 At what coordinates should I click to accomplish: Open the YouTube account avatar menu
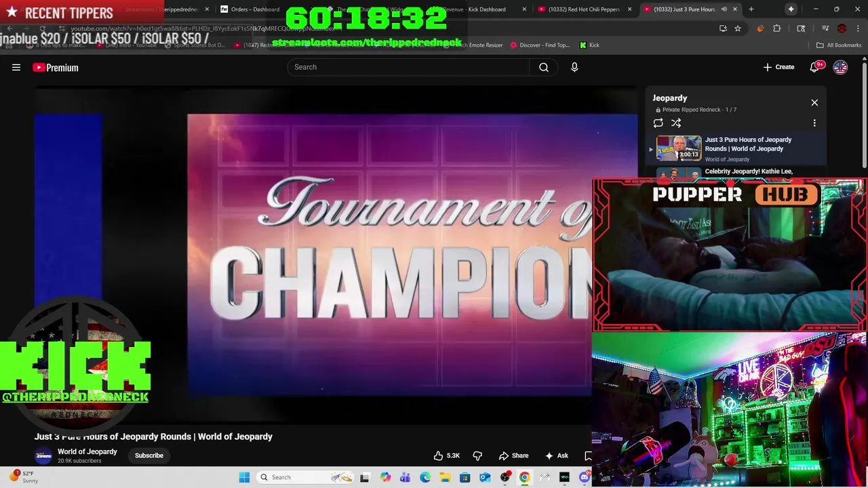(x=840, y=67)
